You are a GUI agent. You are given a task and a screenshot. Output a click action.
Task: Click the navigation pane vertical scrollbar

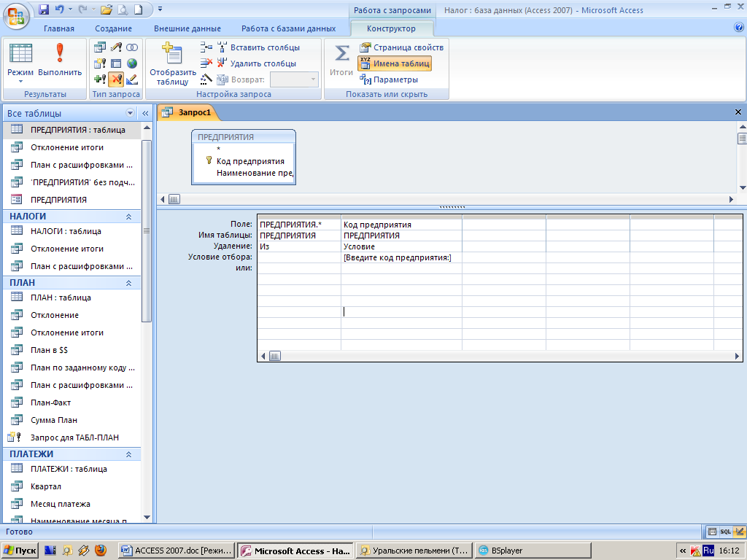[147, 231]
